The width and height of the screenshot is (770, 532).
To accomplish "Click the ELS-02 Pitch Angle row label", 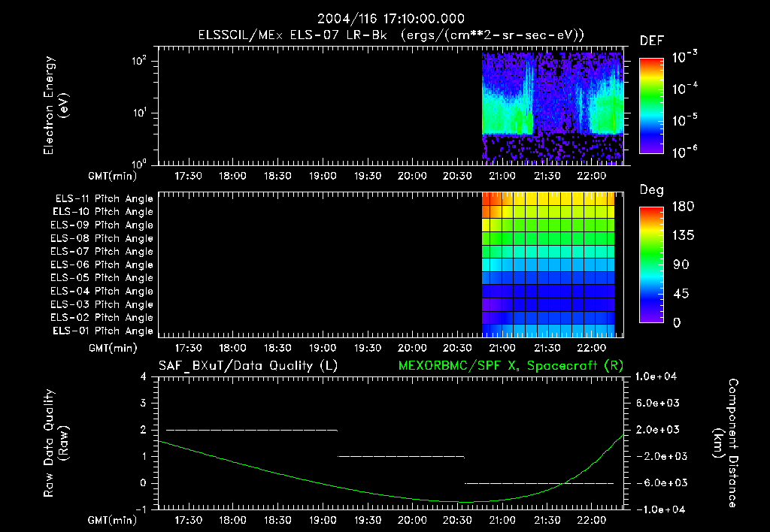I will point(102,318).
